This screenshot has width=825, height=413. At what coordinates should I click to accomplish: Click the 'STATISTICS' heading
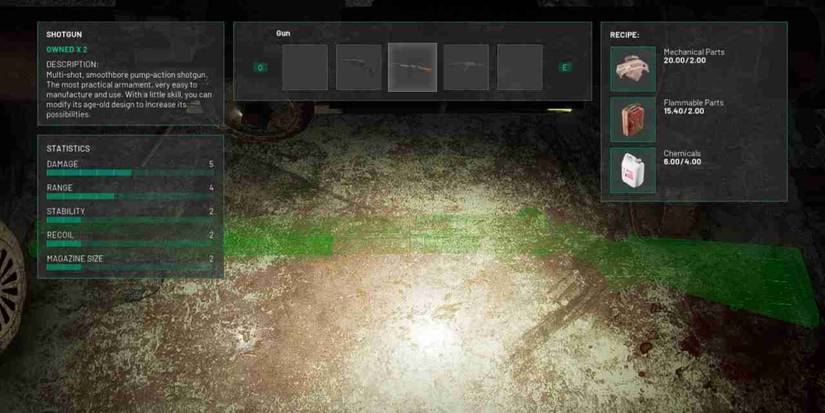pos(68,148)
